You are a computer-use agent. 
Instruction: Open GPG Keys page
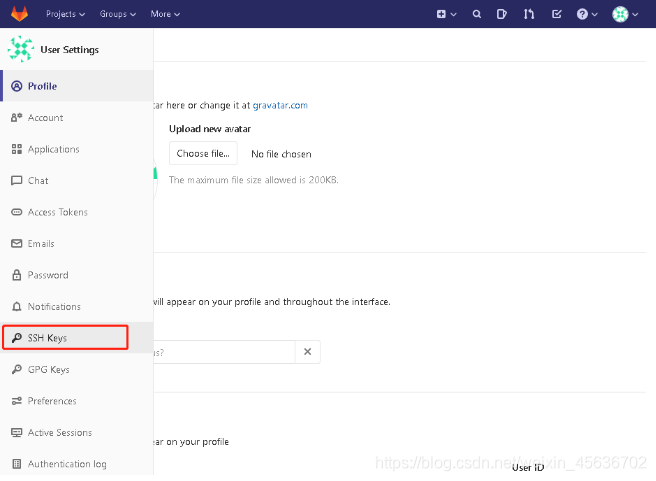point(77,369)
